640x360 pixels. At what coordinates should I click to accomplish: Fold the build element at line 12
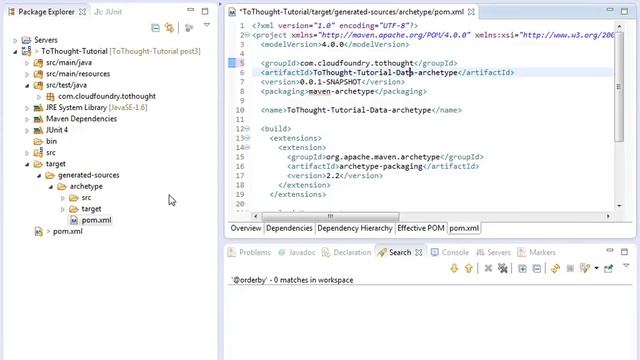tap(247, 129)
